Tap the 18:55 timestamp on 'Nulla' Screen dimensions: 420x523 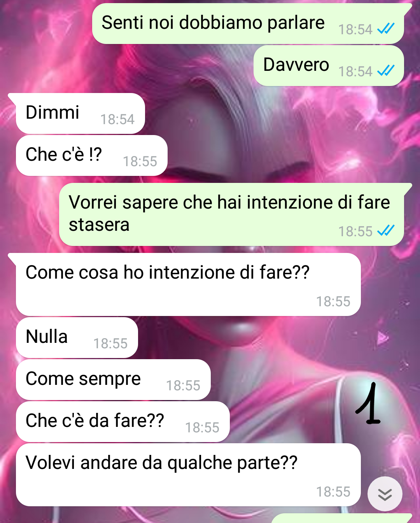pyautogui.click(x=110, y=344)
